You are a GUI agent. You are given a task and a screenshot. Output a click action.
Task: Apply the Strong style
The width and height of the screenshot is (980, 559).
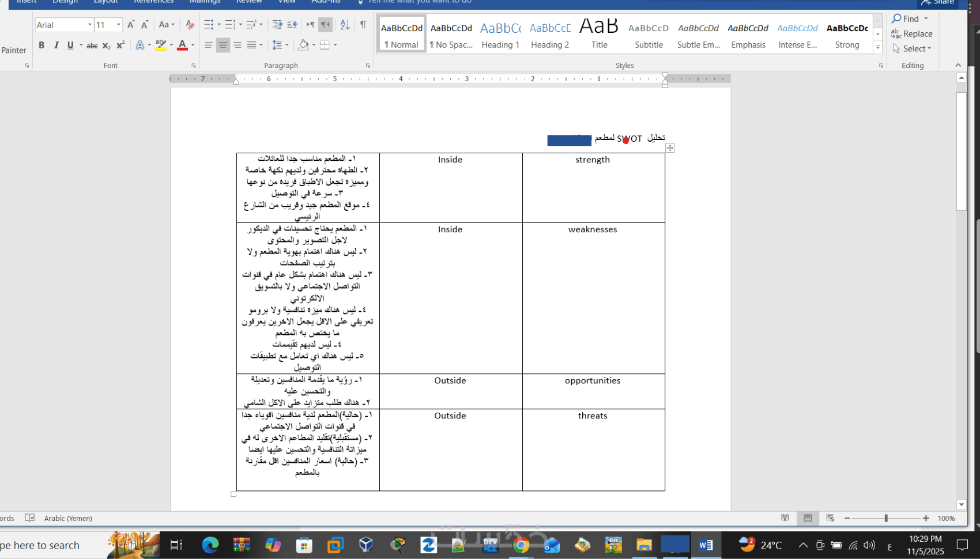tap(847, 35)
